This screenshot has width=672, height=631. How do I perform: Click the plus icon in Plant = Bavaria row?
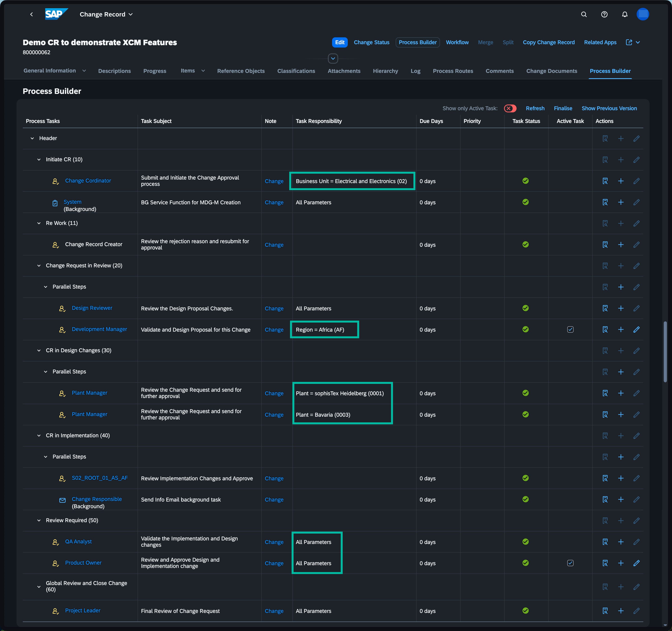click(621, 415)
